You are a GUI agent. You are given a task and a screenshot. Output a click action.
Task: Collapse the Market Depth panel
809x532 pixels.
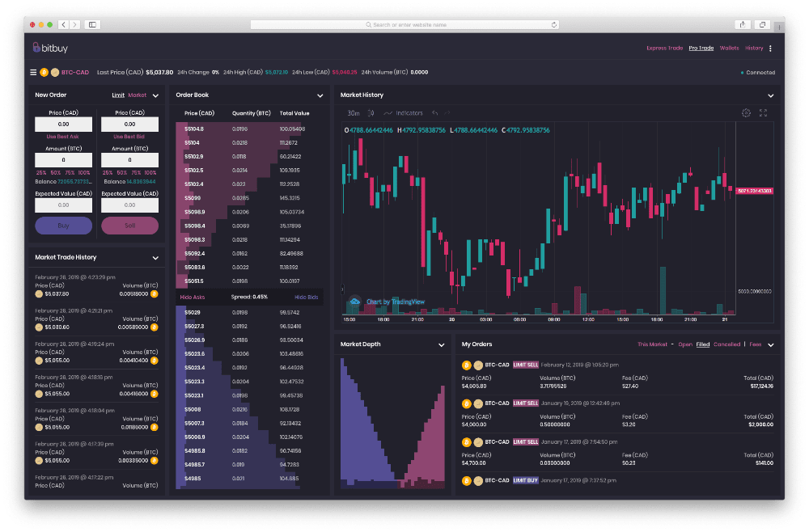pyautogui.click(x=442, y=344)
